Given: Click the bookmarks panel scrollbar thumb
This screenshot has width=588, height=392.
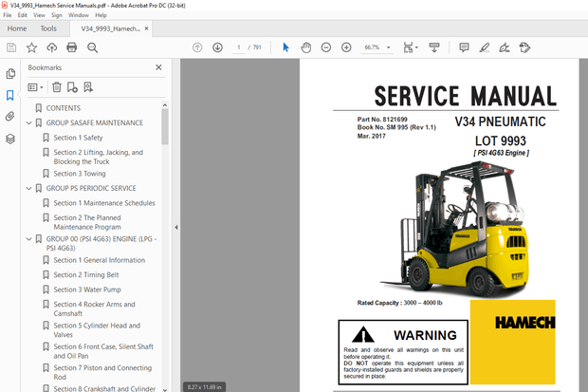Looking at the screenshot, I should pyautogui.click(x=165, y=126).
